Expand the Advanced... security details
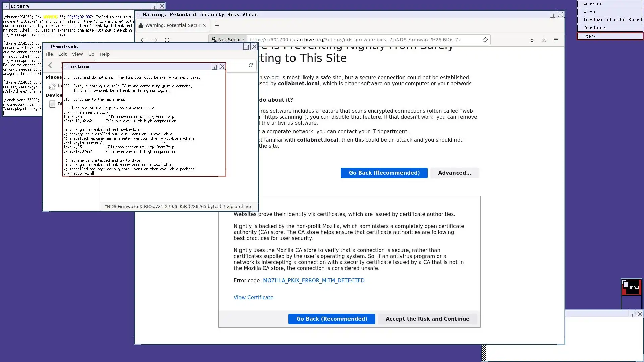This screenshot has height=362, width=644. (x=454, y=173)
